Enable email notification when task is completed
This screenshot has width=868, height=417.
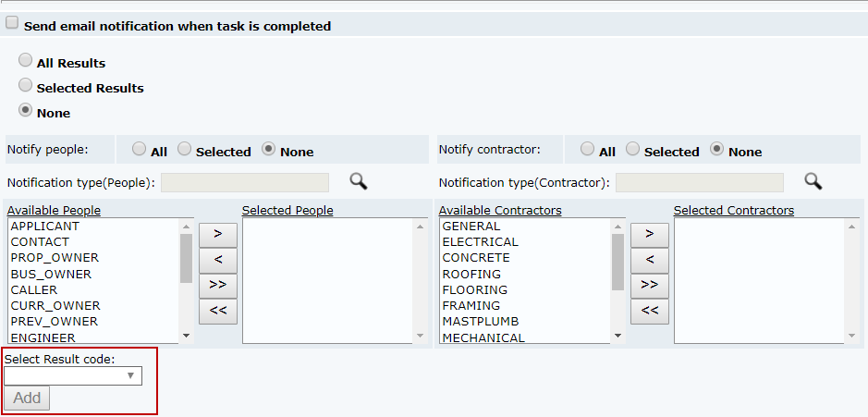coord(12,24)
